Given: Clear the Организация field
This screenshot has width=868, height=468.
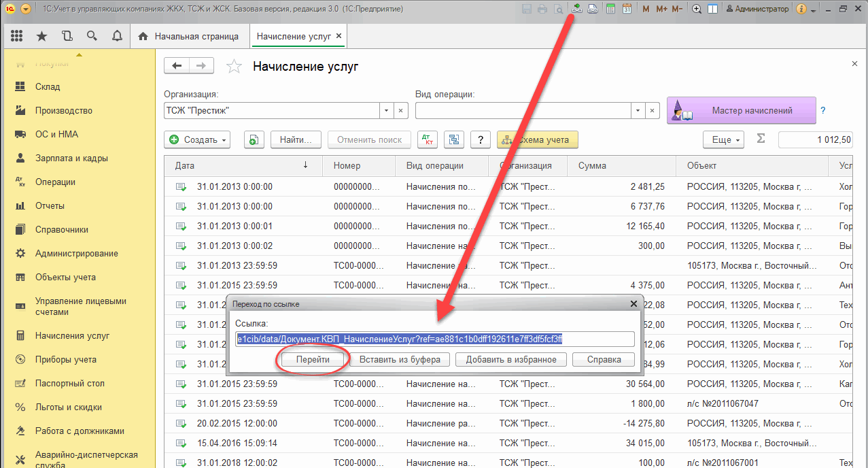Looking at the screenshot, I should tap(401, 110).
